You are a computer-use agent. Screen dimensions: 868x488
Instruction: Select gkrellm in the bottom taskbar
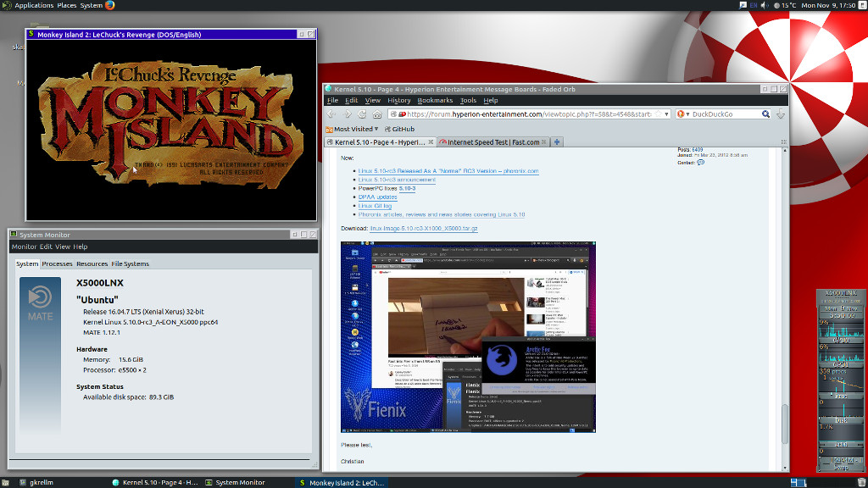click(x=36, y=482)
